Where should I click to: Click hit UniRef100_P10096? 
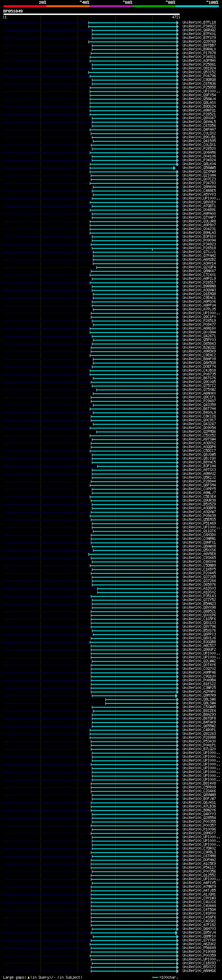pyautogui.click(x=199, y=829)
